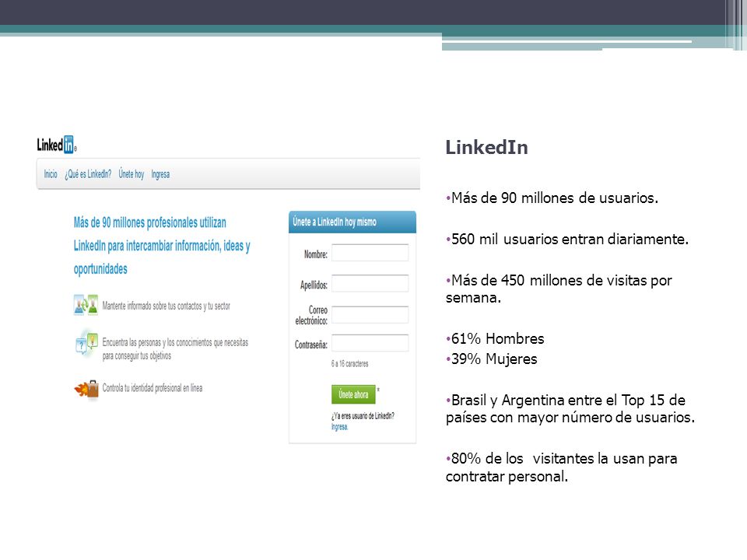747x560 pixels.
Task: Click the Correo electrónico input field
Action: point(370,315)
